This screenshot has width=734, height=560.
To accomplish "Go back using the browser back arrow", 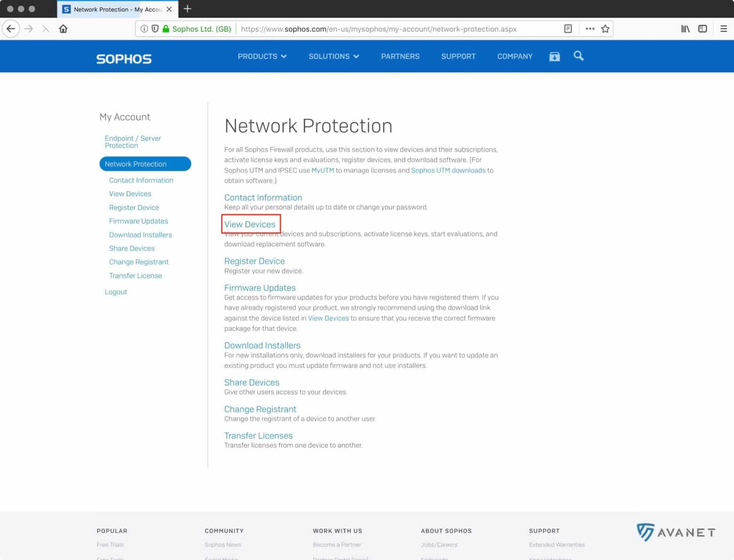I will click(11, 29).
